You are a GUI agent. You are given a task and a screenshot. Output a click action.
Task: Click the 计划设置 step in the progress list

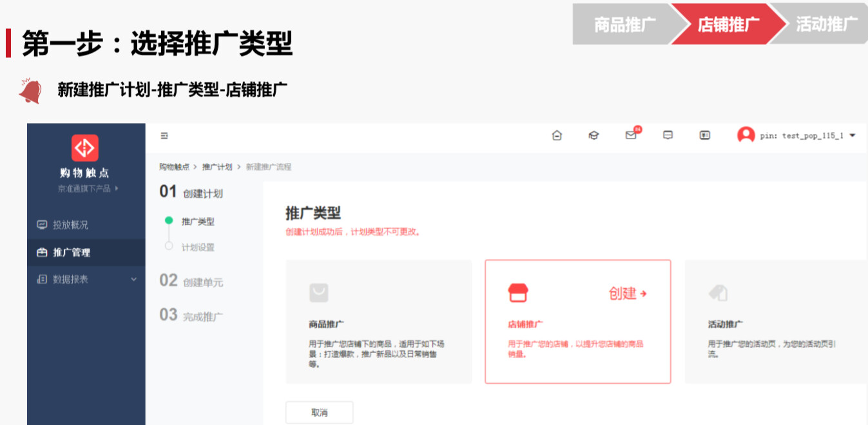click(198, 247)
